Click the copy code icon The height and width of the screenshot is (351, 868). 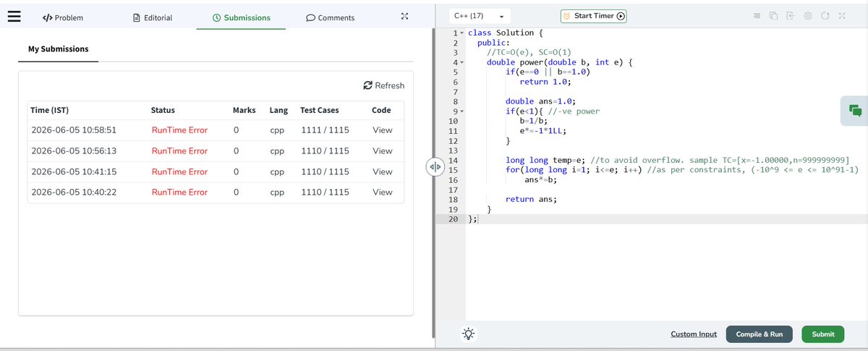(x=773, y=16)
